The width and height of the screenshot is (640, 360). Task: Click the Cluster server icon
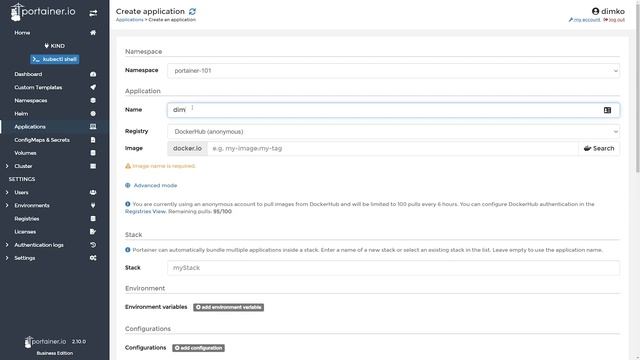[93, 166]
